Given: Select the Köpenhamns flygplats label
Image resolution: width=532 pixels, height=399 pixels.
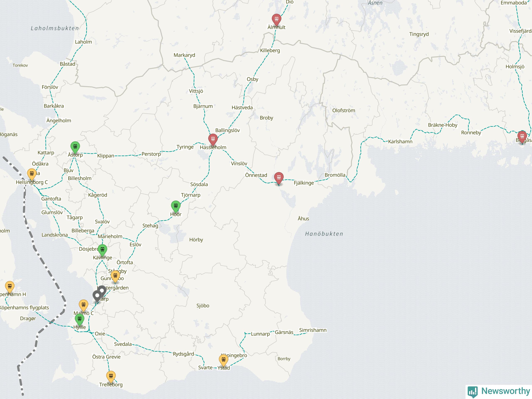Looking at the screenshot, I should [x=24, y=308].
